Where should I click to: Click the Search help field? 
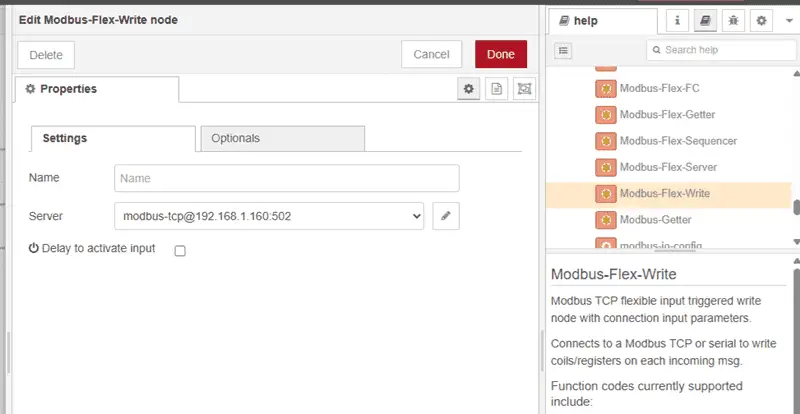tap(721, 50)
